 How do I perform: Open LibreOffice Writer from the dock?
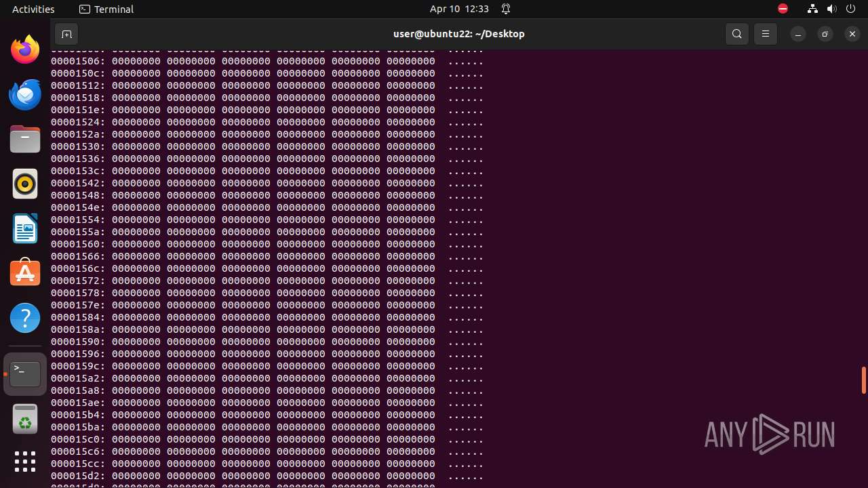pos(25,228)
